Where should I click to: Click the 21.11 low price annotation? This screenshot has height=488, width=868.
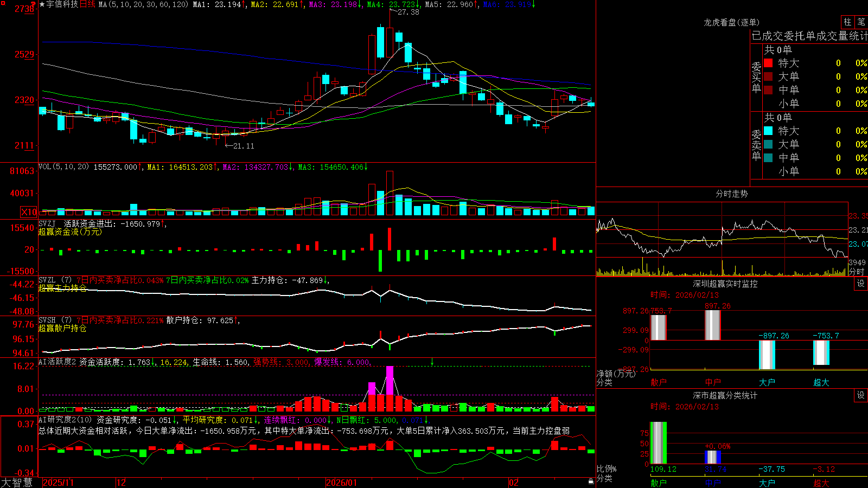click(x=243, y=146)
